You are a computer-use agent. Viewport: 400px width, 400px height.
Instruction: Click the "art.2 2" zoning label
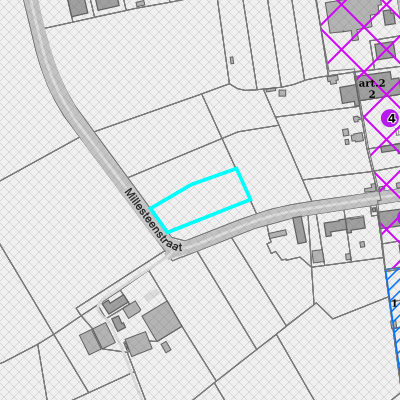(372, 89)
